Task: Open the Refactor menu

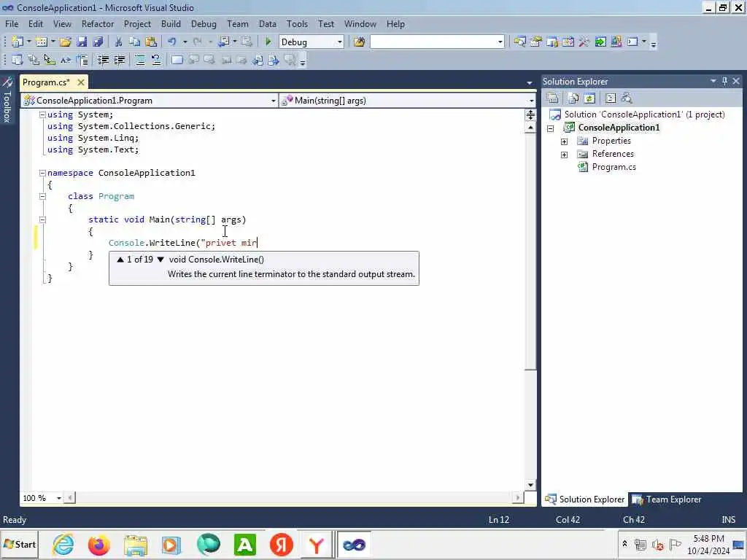Action: pos(98,24)
